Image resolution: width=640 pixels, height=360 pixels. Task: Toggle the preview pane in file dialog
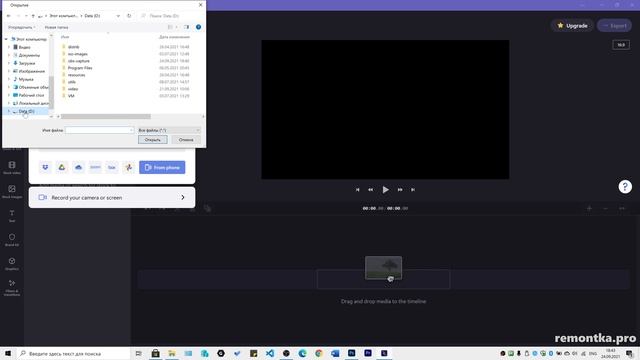[187, 27]
